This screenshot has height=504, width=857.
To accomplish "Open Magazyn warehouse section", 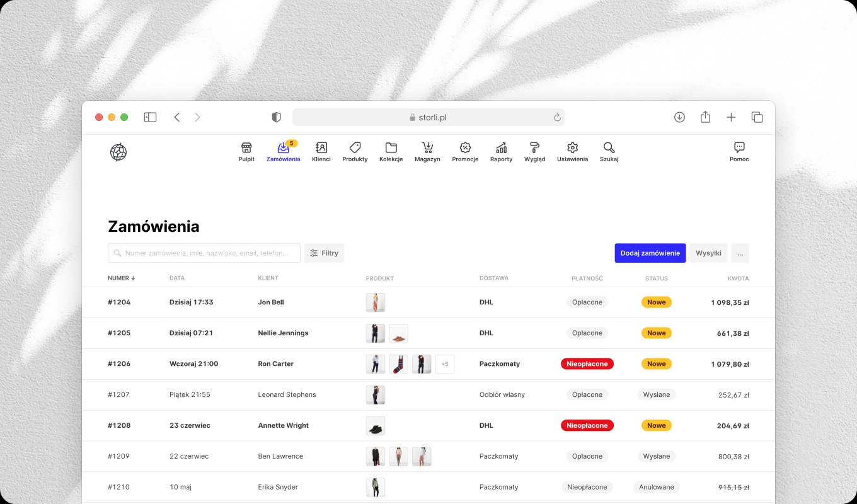I will point(427,152).
